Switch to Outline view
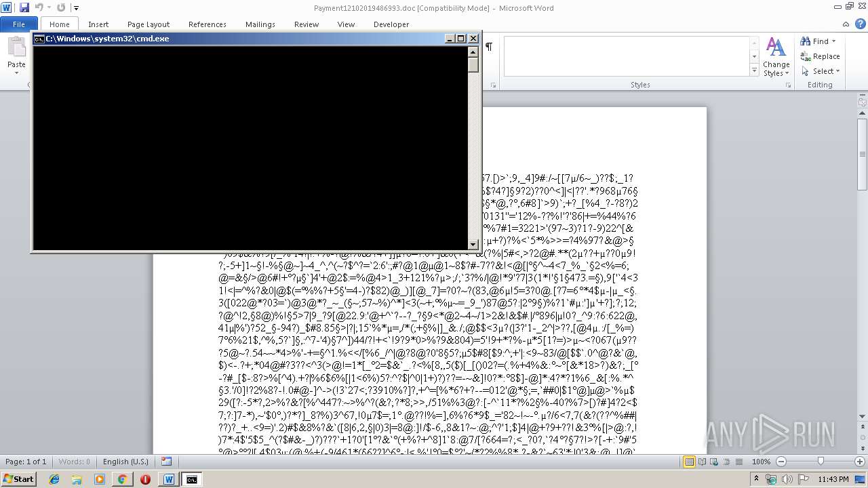 (726, 462)
